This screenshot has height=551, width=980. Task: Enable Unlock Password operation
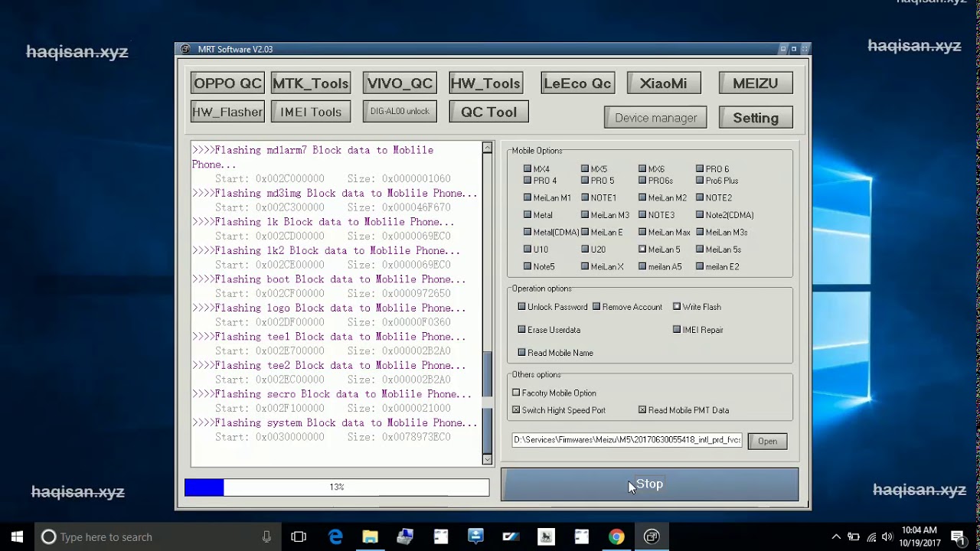point(522,307)
